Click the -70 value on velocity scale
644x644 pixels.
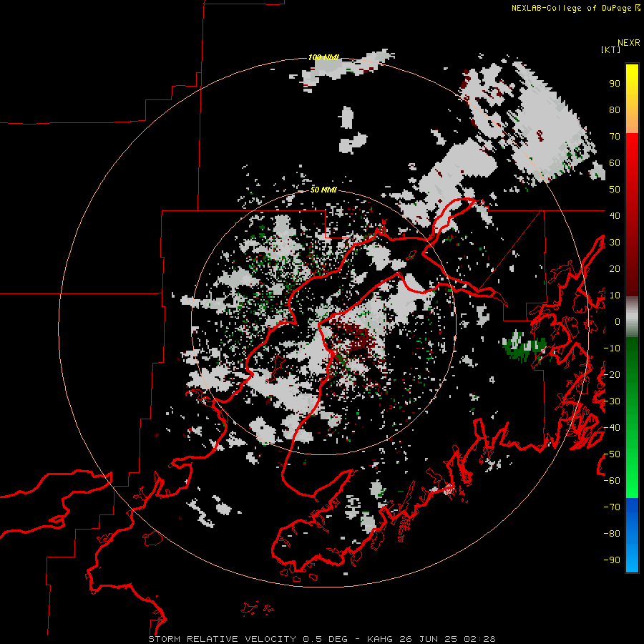click(612, 507)
